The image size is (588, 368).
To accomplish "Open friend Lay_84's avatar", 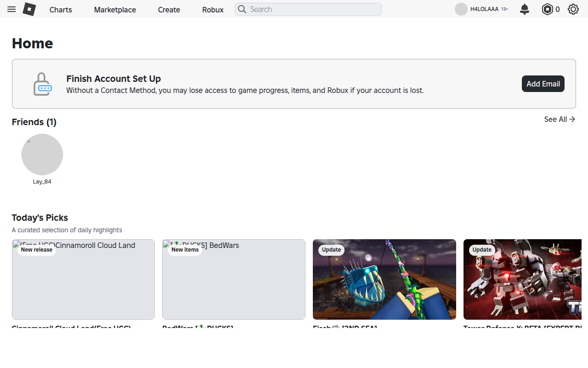I will (x=42, y=155).
